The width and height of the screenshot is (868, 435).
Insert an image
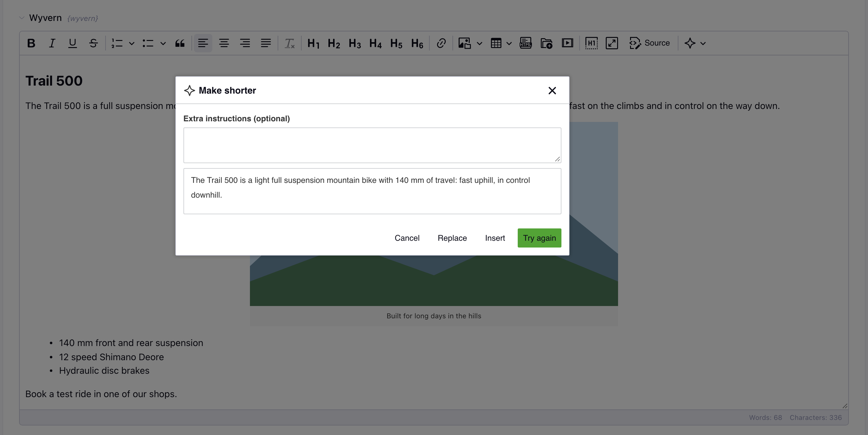465,43
